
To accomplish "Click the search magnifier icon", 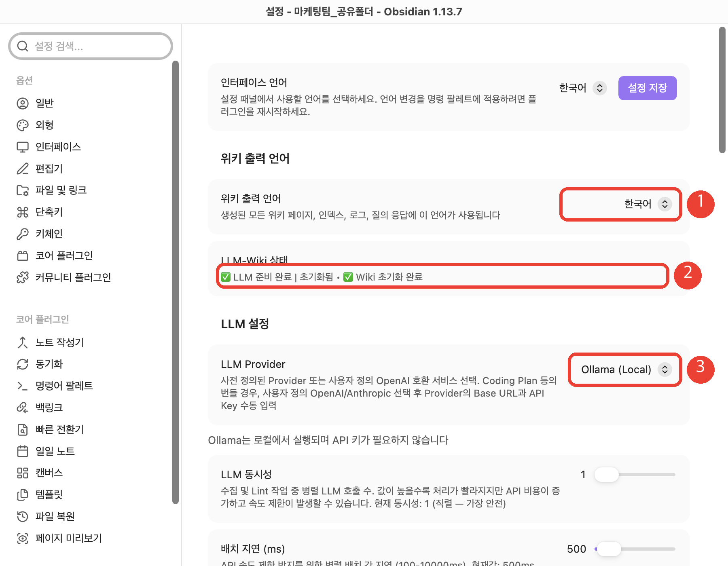I will click(x=23, y=46).
